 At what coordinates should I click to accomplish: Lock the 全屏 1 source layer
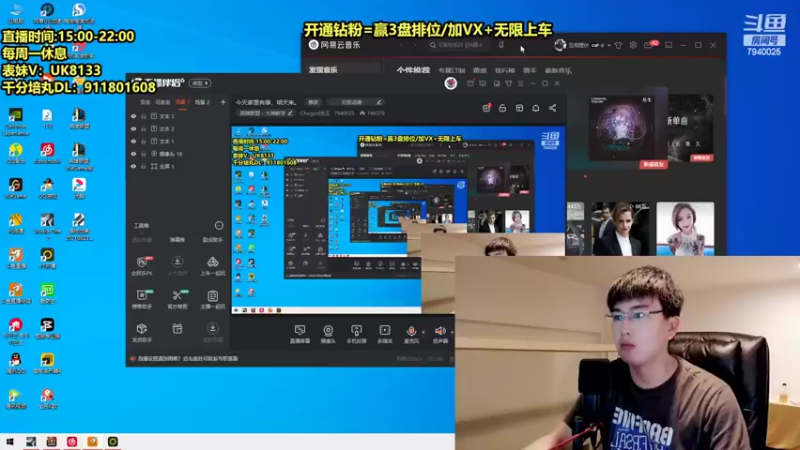(143, 166)
